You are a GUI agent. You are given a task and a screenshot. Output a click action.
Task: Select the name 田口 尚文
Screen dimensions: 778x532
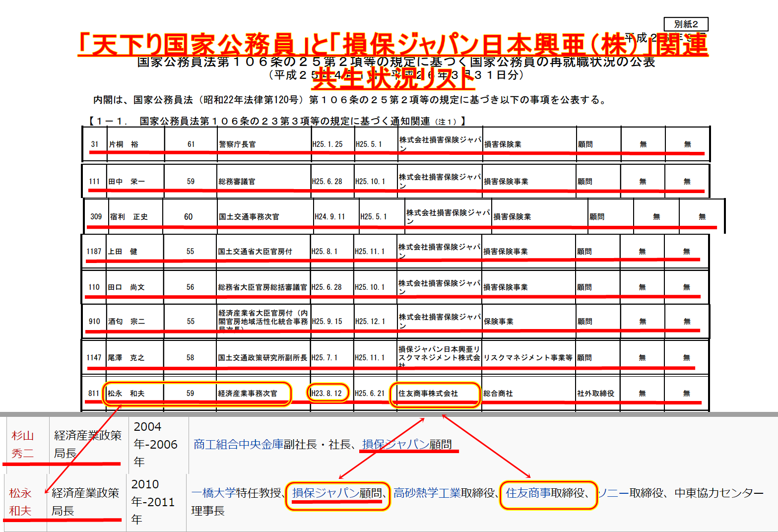tap(126, 287)
